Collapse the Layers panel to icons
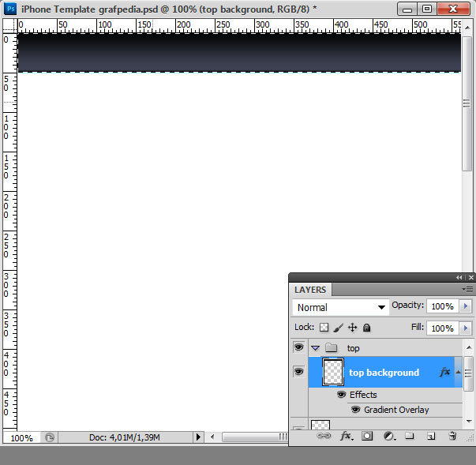Screen dimensions: 476x465 [459, 277]
